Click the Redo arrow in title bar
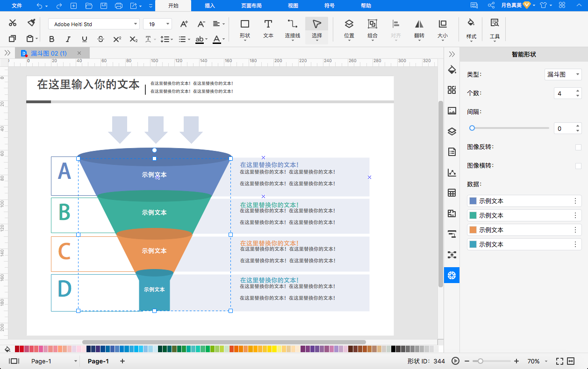This screenshot has width=588, height=369. click(59, 6)
